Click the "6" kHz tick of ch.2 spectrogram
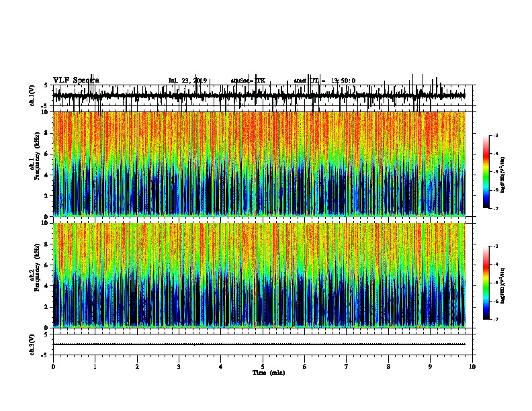The width and height of the screenshot is (532, 411). pos(47,265)
